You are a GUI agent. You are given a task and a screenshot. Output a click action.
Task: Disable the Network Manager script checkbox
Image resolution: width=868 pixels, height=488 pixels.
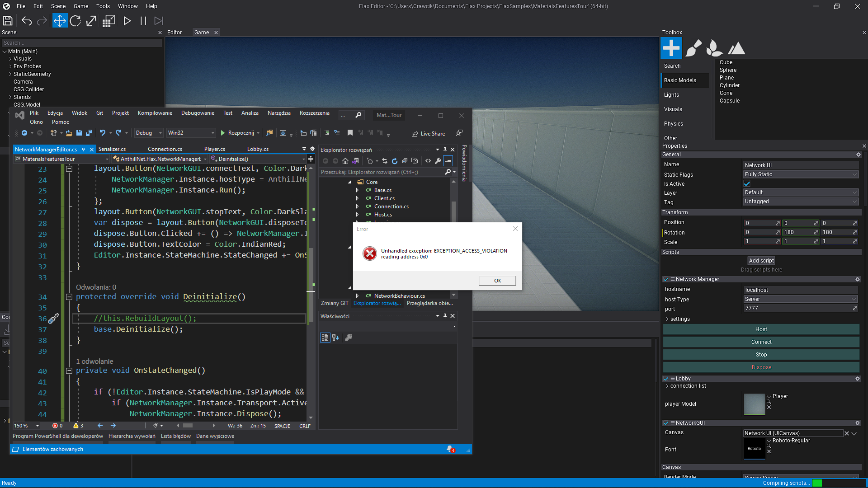pyautogui.click(x=666, y=279)
